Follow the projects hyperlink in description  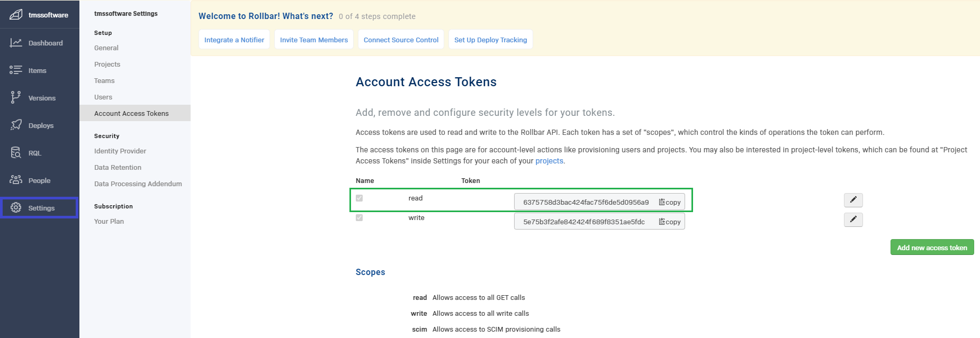coord(549,161)
